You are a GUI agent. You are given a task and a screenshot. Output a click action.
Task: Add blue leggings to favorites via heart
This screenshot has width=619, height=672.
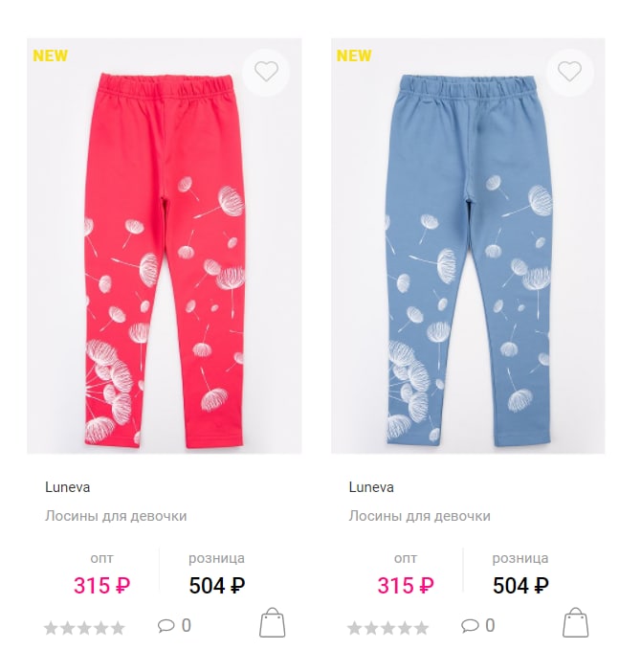point(569,72)
